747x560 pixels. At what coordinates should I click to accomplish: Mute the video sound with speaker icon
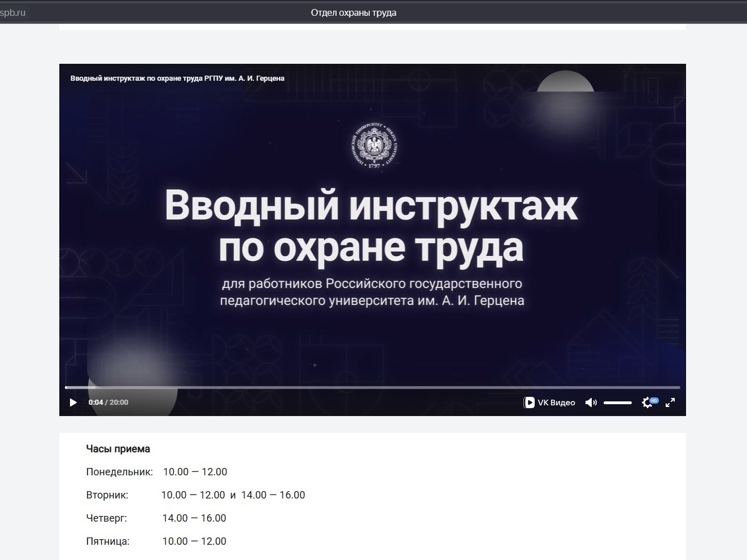pyautogui.click(x=591, y=403)
